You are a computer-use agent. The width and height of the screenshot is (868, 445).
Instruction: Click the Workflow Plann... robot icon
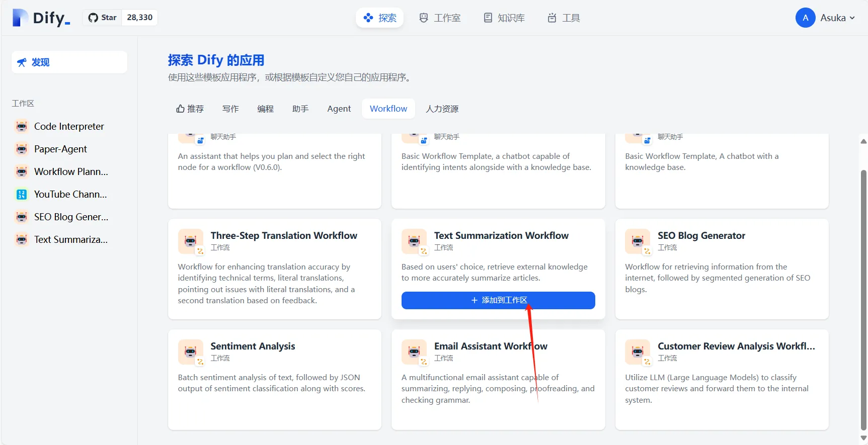(x=22, y=171)
